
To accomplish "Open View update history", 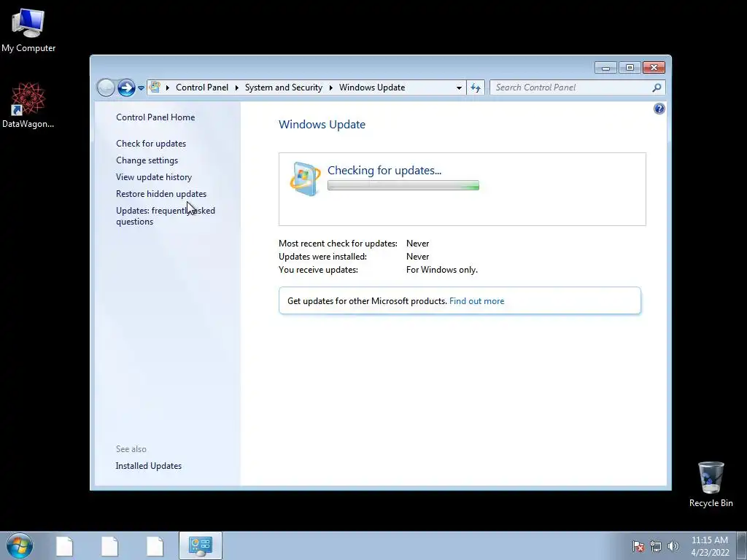I will (x=154, y=177).
